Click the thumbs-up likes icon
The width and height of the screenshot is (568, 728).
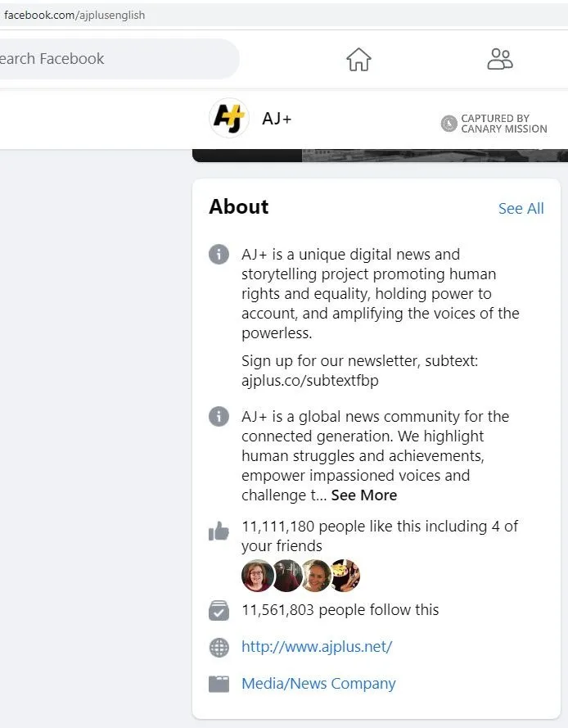tap(219, 532)
